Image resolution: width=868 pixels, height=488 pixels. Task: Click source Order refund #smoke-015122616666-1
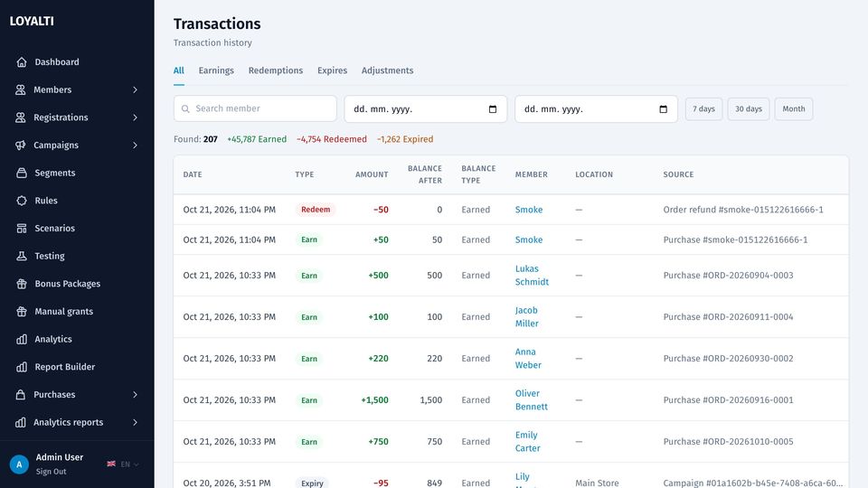point(743,210)
